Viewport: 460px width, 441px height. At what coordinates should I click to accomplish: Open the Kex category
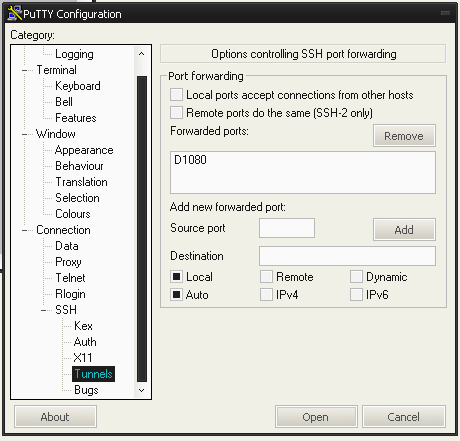(x=83, y=326)
